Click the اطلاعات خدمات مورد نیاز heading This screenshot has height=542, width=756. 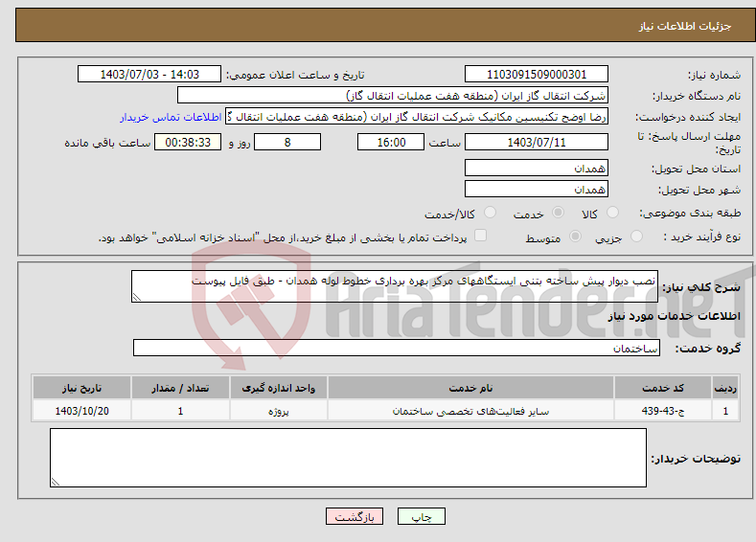674,316
